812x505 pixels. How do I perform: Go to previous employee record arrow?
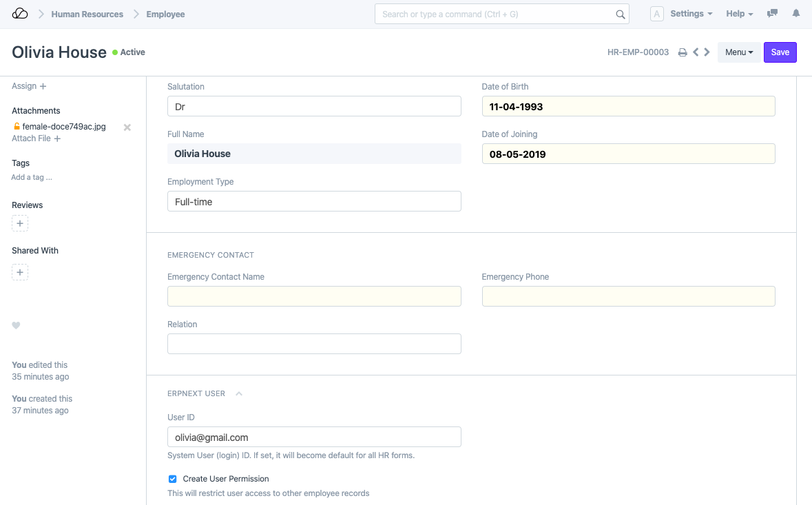[696, 52]
